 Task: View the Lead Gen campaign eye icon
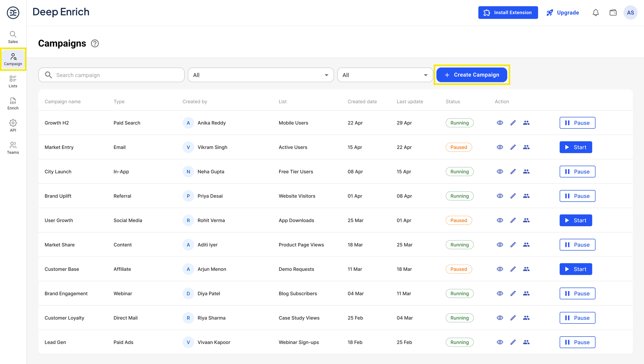pyautogui.click(x=500, y=342)
